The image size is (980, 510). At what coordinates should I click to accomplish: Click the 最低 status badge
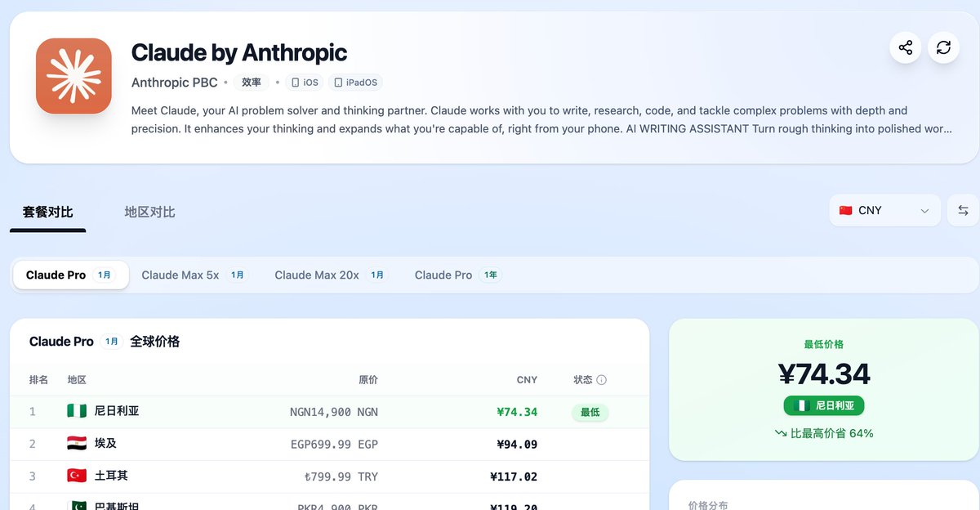590,412
